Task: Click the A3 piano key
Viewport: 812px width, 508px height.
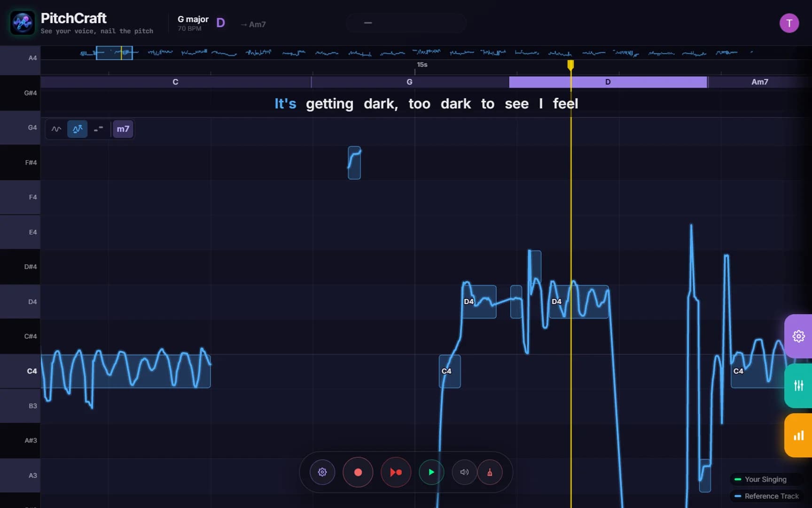Action: [x=20, y=476]
